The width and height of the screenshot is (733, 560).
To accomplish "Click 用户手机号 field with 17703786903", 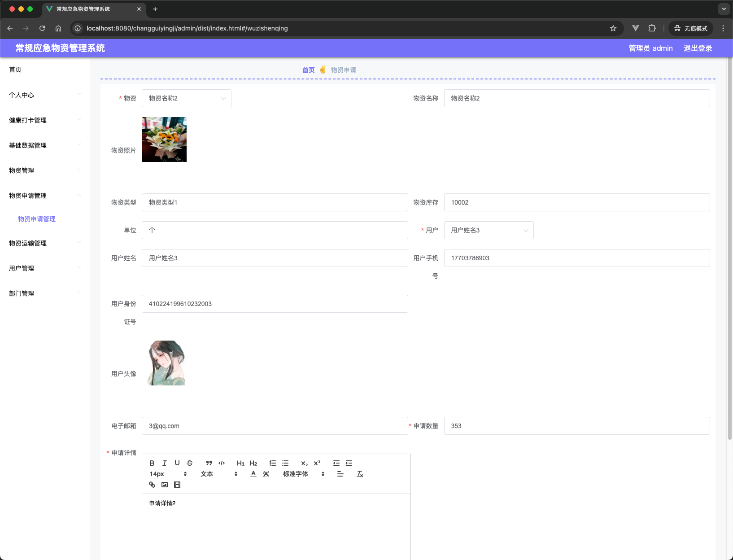I will 577,258.
